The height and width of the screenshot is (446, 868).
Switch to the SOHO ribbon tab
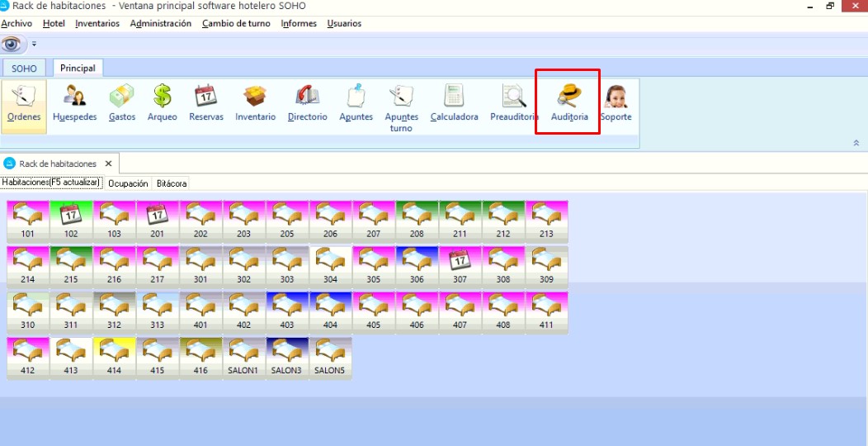[x=24, y=69]
